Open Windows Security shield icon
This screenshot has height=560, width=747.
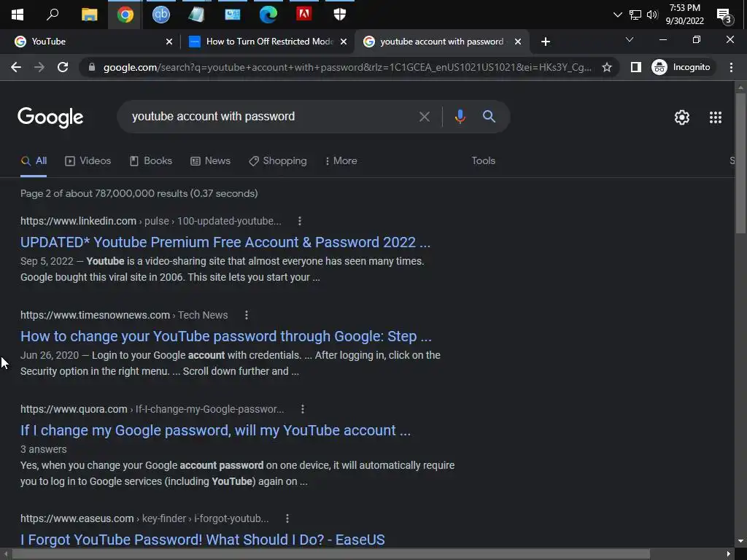pyautogui.click(x=340, y=15)
